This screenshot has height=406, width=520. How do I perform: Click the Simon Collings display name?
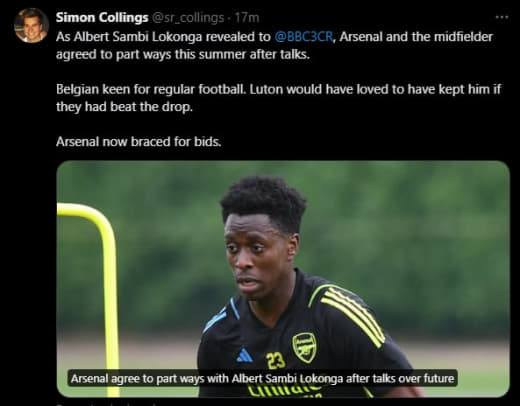tap(102, 17)
